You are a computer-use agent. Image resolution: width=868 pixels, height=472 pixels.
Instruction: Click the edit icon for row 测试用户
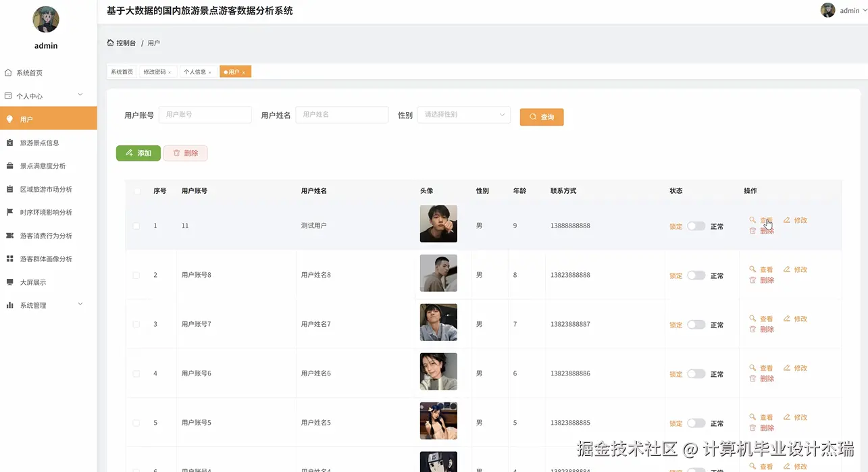click(x=786, y=220)
